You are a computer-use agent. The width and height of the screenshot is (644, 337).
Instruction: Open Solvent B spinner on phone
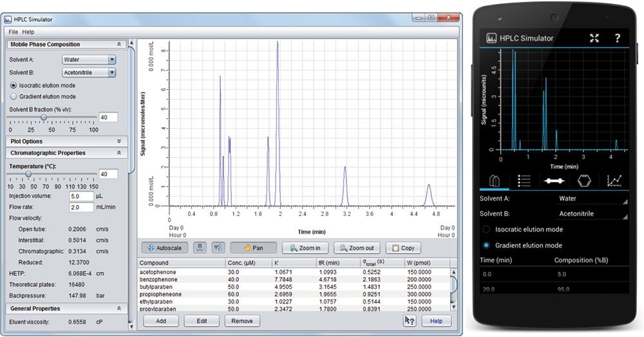coord(592,214)
